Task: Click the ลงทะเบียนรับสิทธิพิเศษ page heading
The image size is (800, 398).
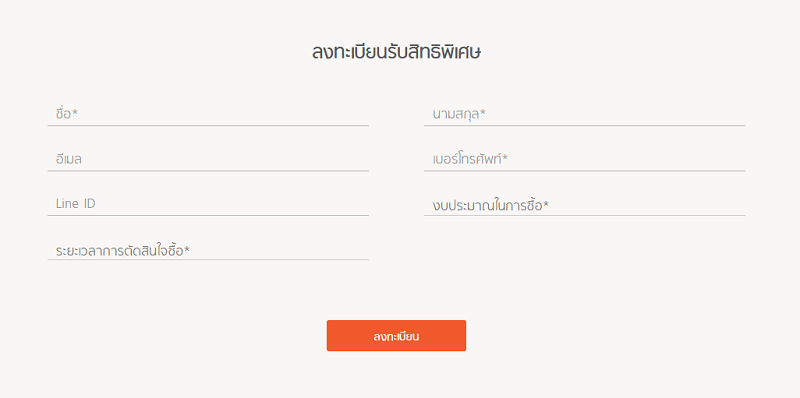Action: [396, 53]
